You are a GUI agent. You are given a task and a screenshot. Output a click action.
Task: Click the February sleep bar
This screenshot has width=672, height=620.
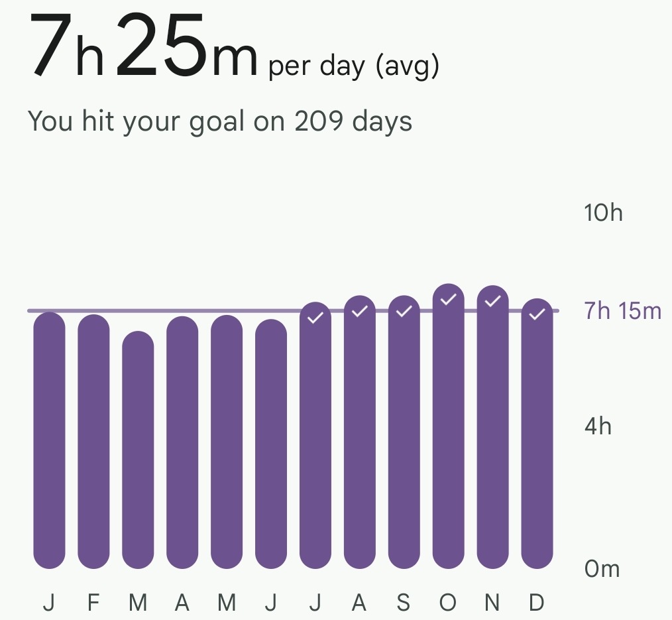pyautogui.click(x=93, y=441)
